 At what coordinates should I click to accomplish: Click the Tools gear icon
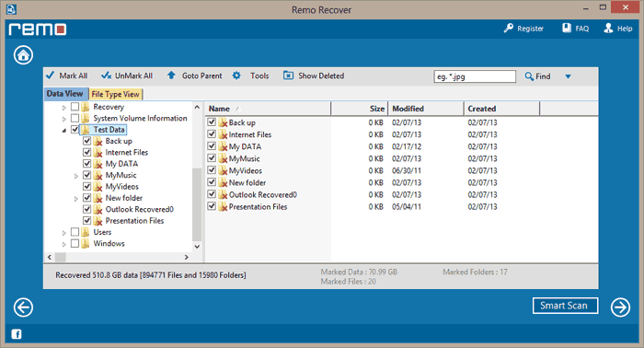tap(236, 75)
